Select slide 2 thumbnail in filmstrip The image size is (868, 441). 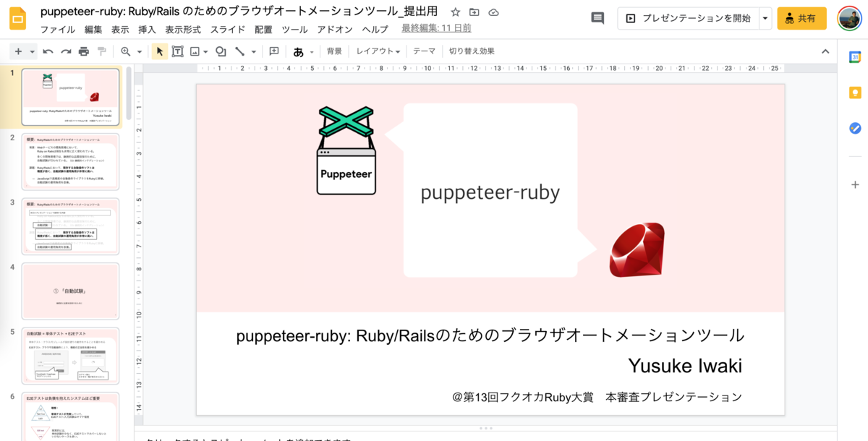71,161
